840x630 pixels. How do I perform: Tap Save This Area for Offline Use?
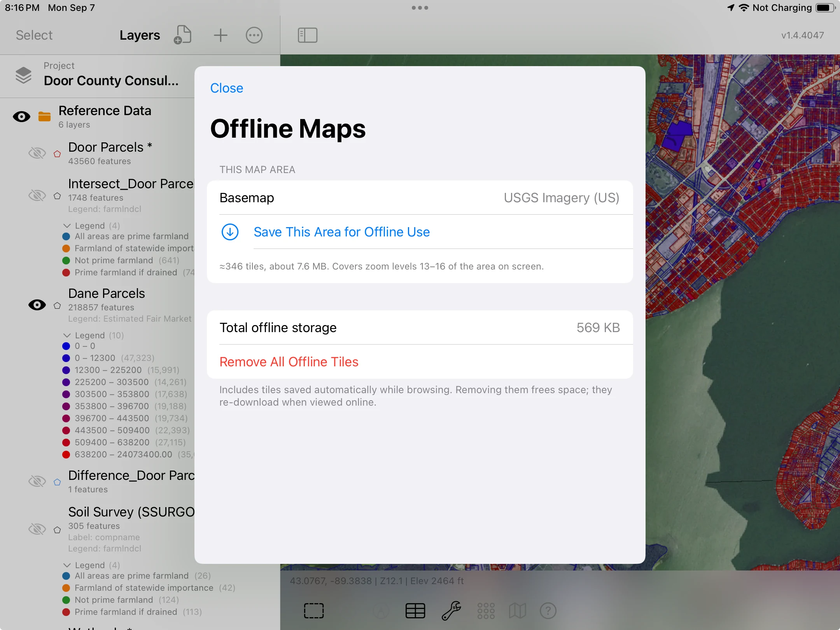tap(342, 232)
